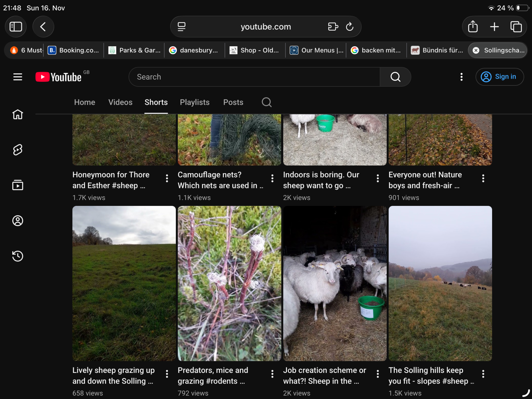Open options for Honeymoon for Thore short
The width and height of the screenshot is (532, 399).
167,178
